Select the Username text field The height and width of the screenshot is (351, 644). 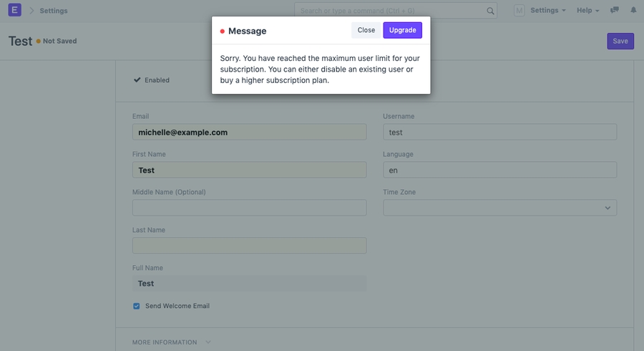click(x=499, y=133)
